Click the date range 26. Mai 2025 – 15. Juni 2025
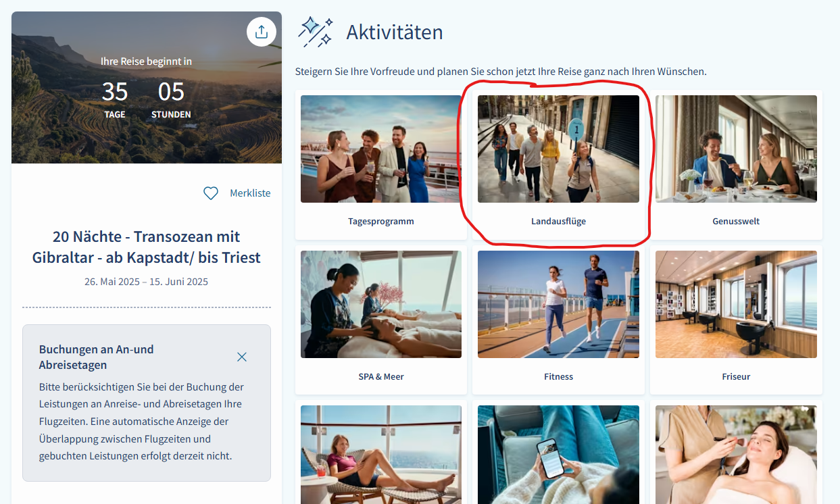The width and height of the screenshot is (840, 504). point(147,282)
